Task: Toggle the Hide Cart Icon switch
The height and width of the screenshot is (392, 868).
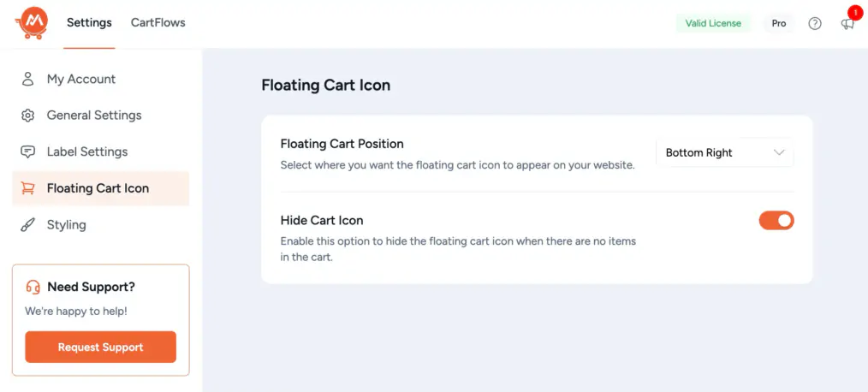Action: pos(776,221)
